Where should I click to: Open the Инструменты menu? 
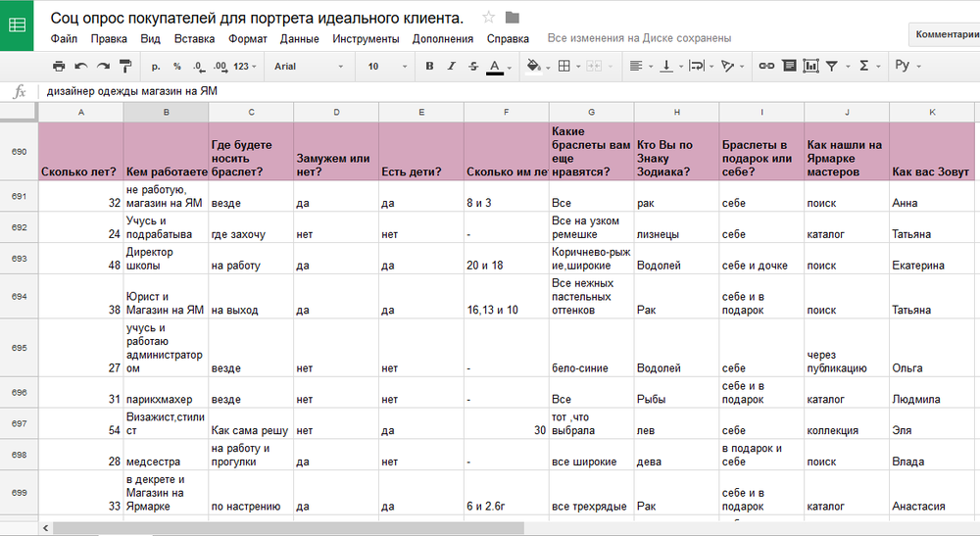pyautogui.click(x=365, y=39)
